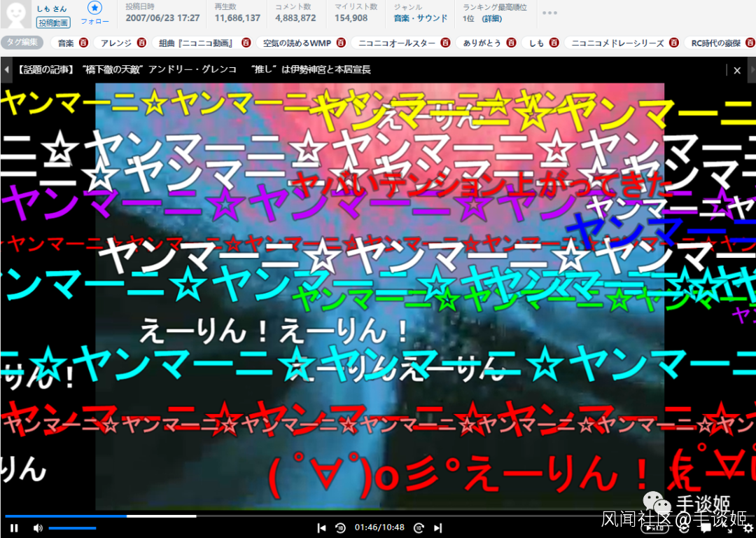
Task: Open the 投稿動画 link
Action: (53, 22)
